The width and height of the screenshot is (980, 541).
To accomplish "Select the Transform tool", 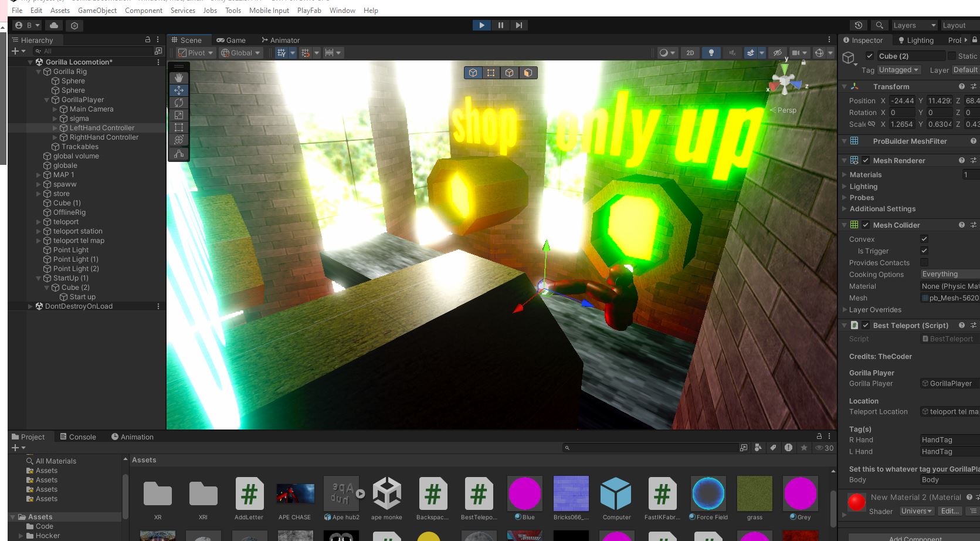I will point(179,139).
